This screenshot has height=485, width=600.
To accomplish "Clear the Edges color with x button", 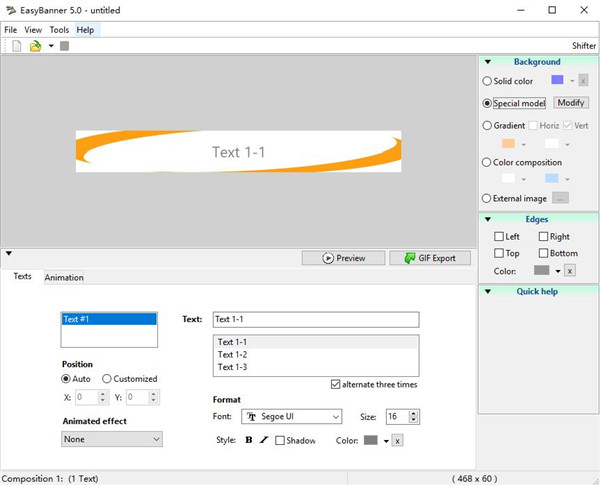I will (x=569, y=271).
